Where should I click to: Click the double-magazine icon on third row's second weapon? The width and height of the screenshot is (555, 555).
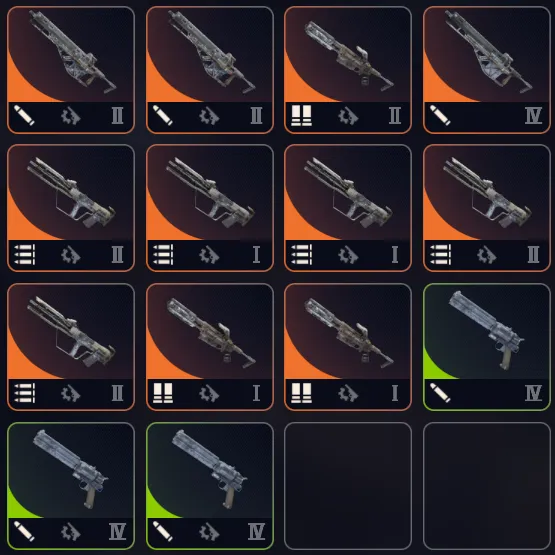point(163,393)
